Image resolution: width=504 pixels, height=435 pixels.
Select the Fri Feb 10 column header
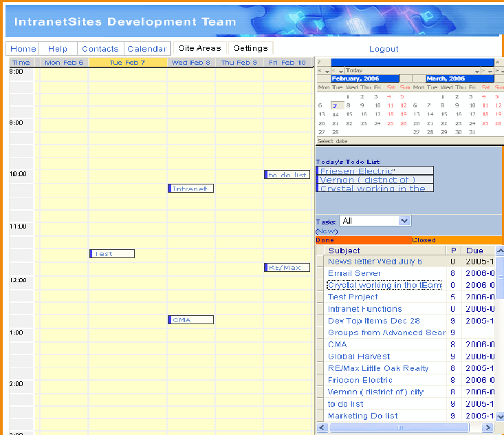(x=287, y=63)
